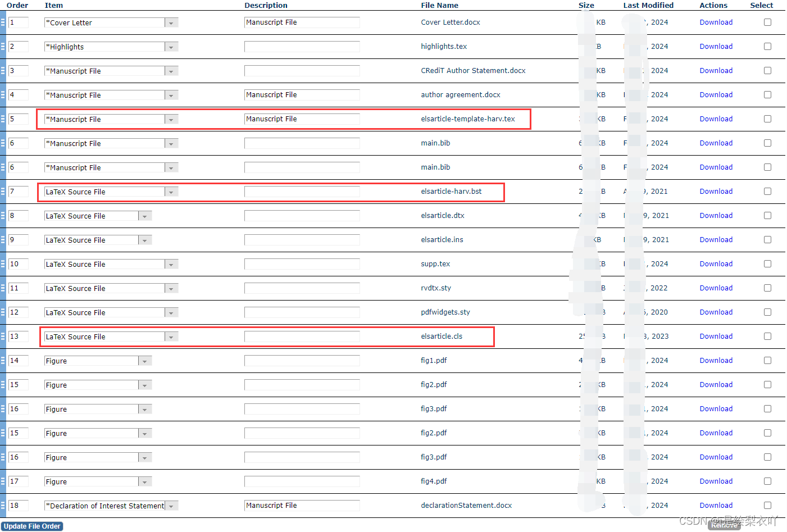This screenshot has height=532, width=787.
Task: Check the box for declarationStatement.docx
Action: click(767, 506)
